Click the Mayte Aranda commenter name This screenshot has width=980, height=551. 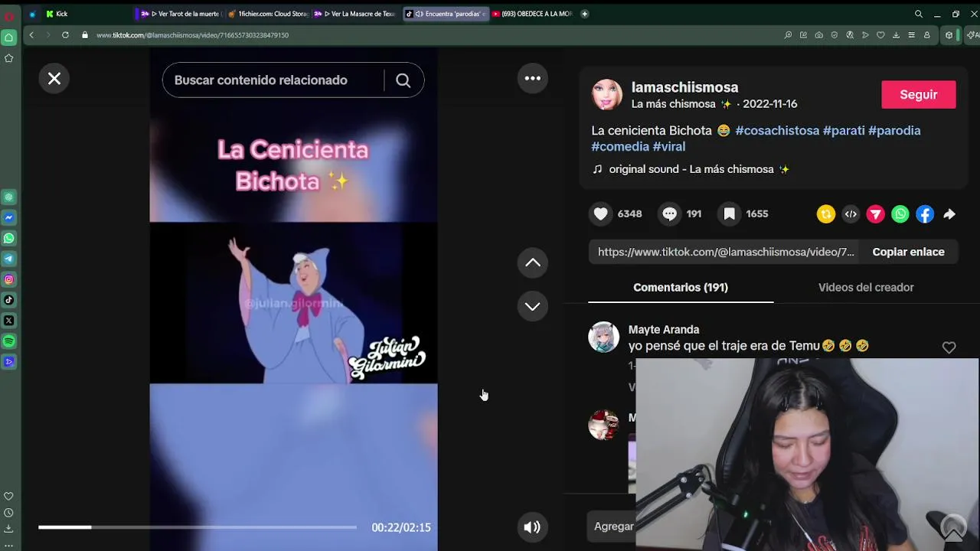664,330
